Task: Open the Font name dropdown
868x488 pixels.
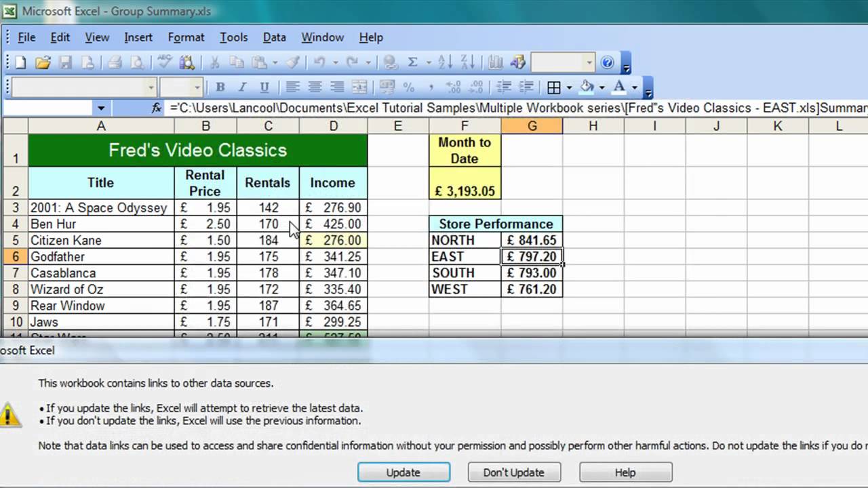Action: tap(151, 87)
